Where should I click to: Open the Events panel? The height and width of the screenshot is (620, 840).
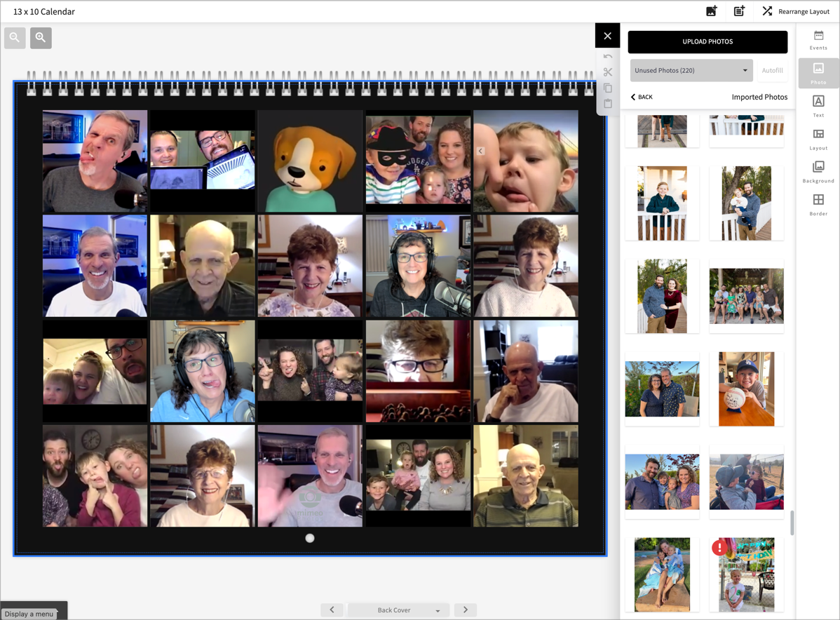[x=818, y=40]
